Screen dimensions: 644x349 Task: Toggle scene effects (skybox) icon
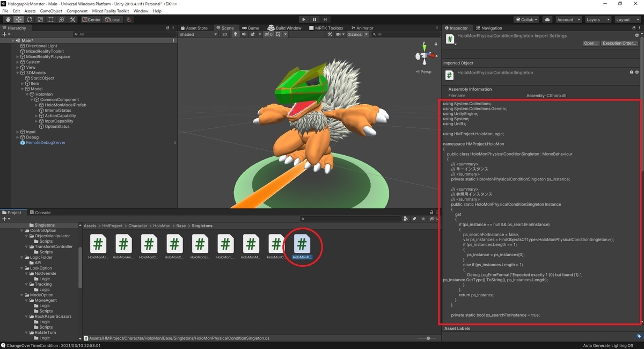253,34
